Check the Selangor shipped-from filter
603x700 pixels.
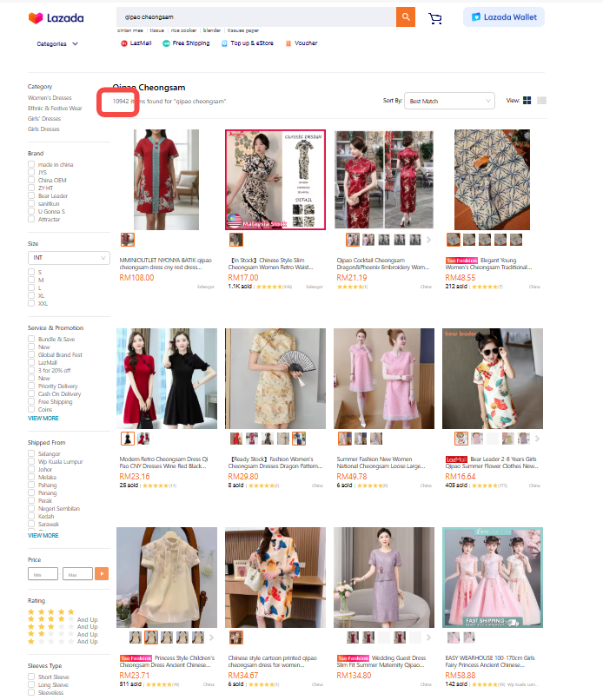click(31, 454)
